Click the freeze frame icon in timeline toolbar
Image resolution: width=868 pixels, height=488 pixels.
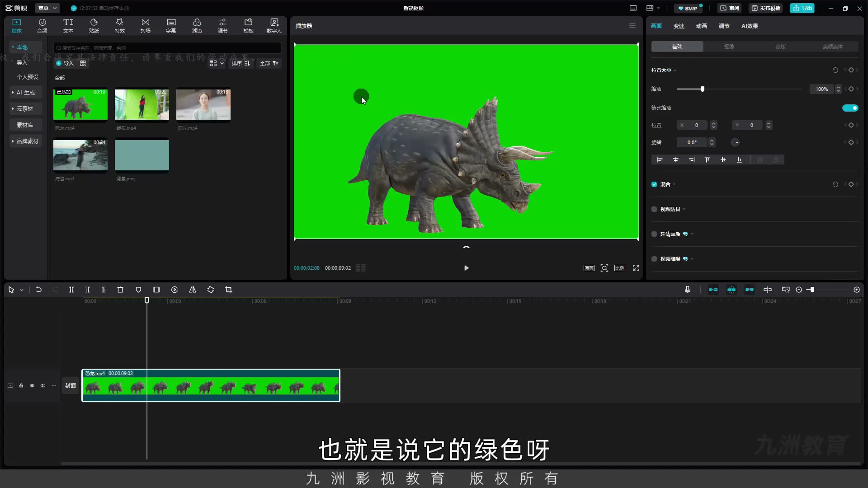pos(156,290)
